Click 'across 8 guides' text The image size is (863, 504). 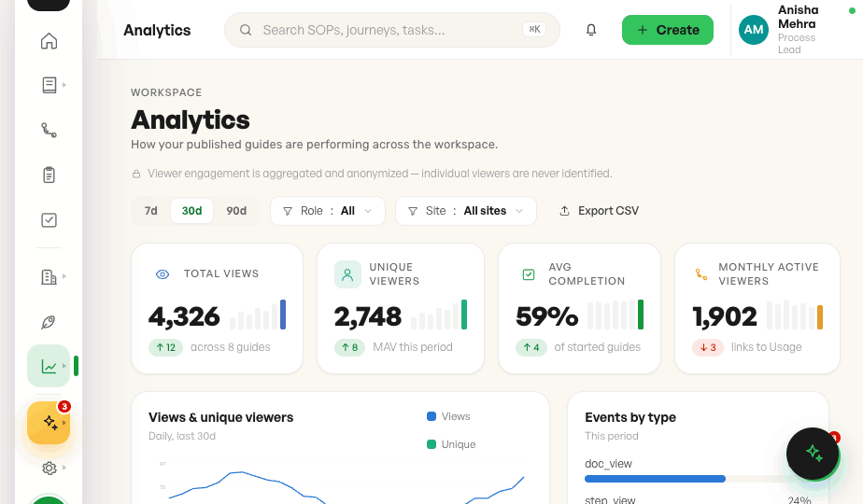230,347
